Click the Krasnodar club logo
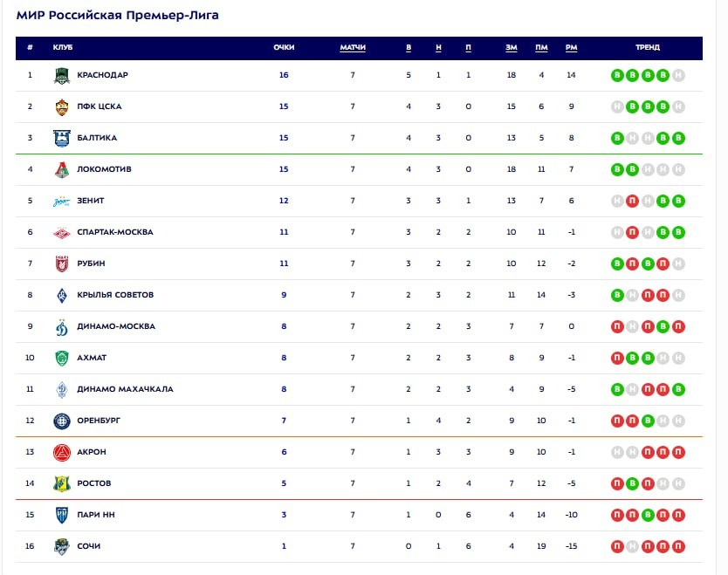 click(62, 75)
